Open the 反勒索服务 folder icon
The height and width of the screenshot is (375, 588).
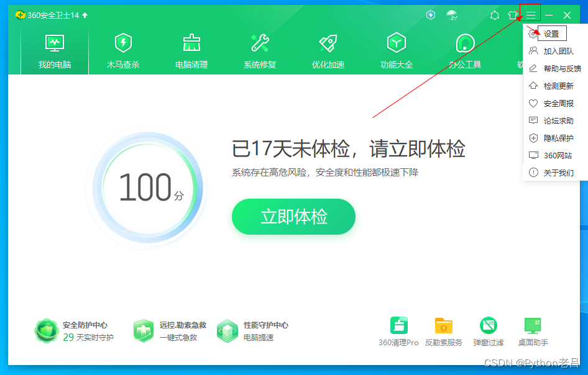pyautogui.click(x=444, y=325)
